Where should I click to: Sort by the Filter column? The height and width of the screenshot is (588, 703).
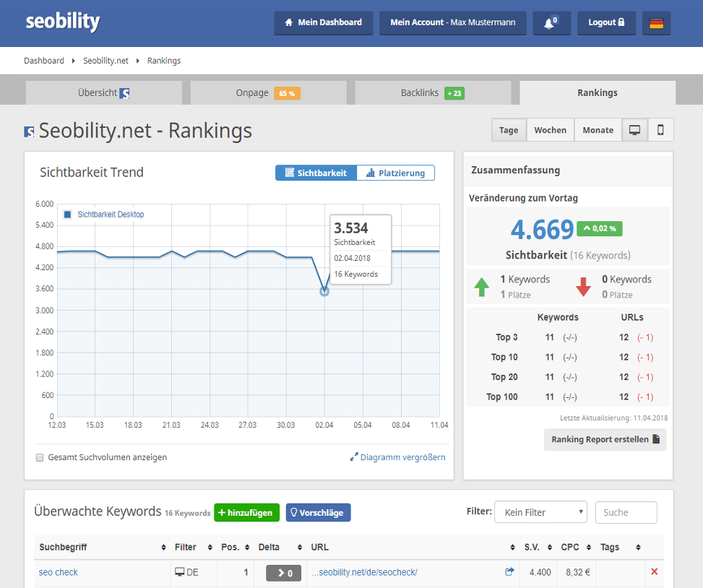(193, 548)
